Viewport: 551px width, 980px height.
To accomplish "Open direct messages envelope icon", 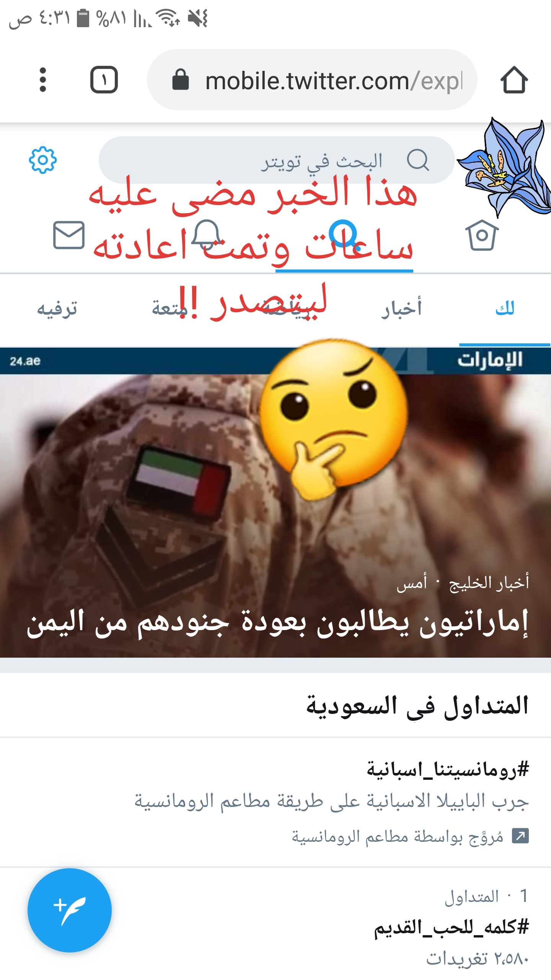I will (x=69, y=235).
